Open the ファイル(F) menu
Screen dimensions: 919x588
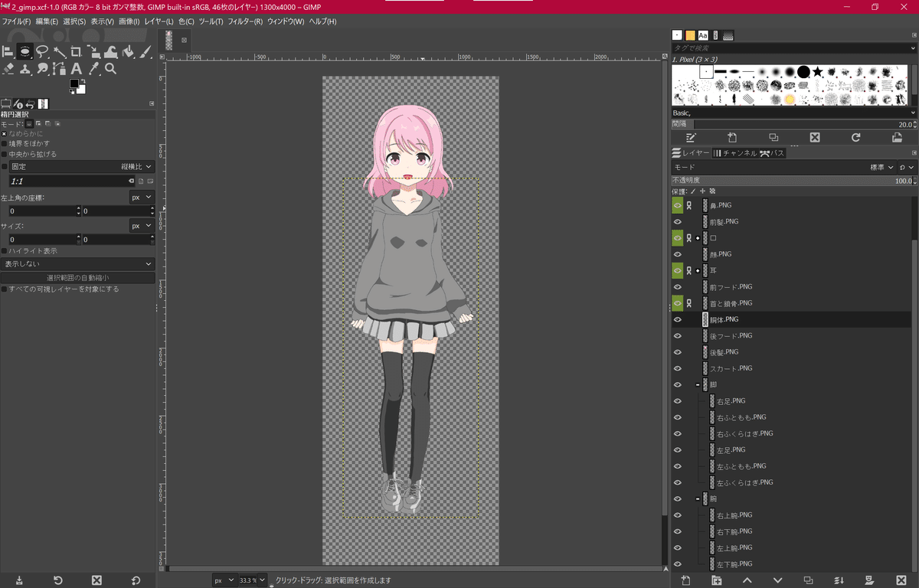click(16, 21)
